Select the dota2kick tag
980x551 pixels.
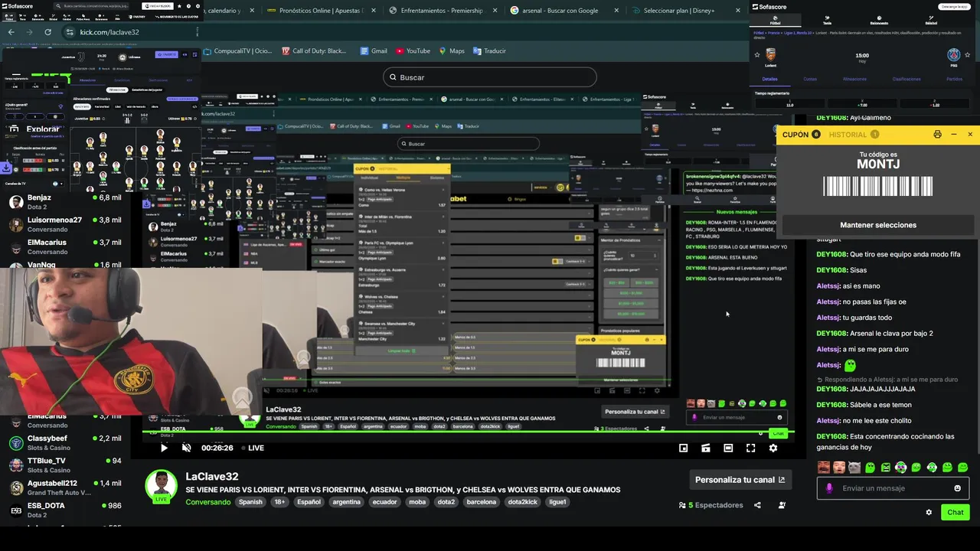[523, 502]
